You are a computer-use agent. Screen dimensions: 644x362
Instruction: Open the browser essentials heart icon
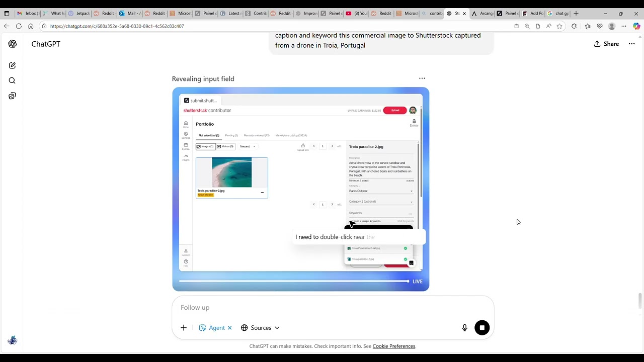click(x=600, y=26)
